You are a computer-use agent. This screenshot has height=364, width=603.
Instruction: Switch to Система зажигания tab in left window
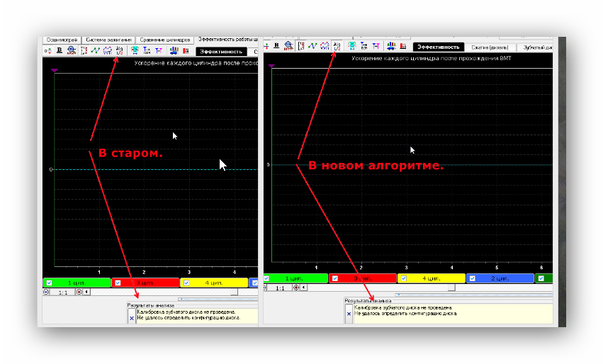[x=108, y=40]
